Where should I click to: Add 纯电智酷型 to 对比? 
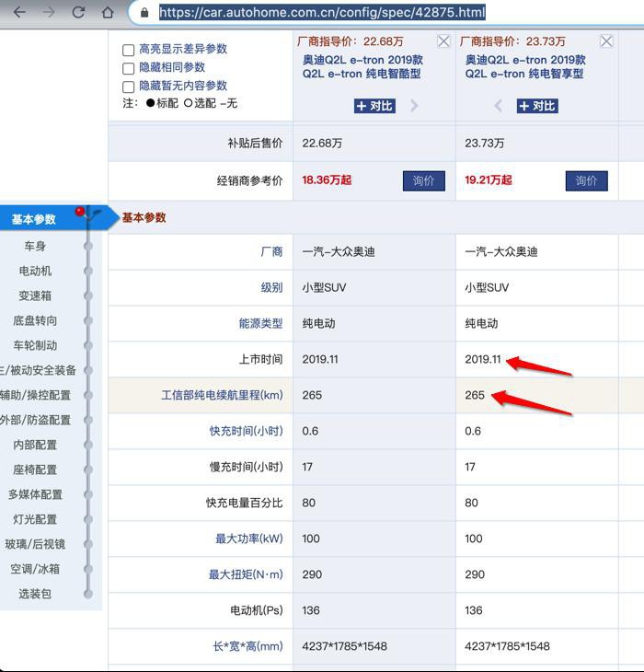[374, 106]
